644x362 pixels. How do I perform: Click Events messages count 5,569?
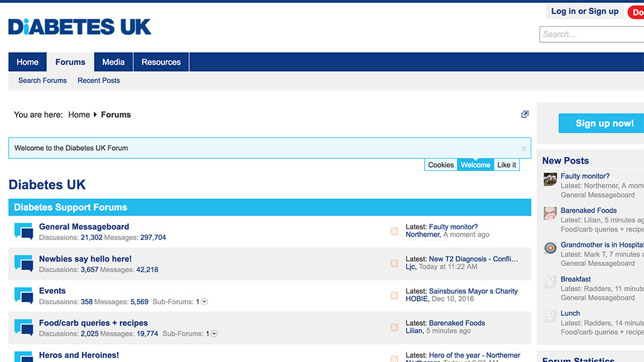pyautogui.click(x=140, y=302)
